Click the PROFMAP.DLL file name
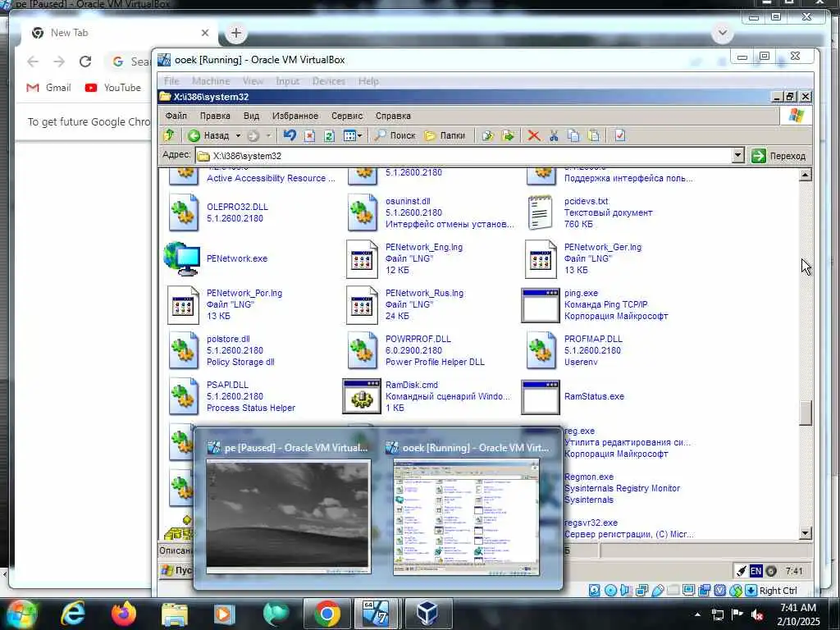 (x=593, y=339)
